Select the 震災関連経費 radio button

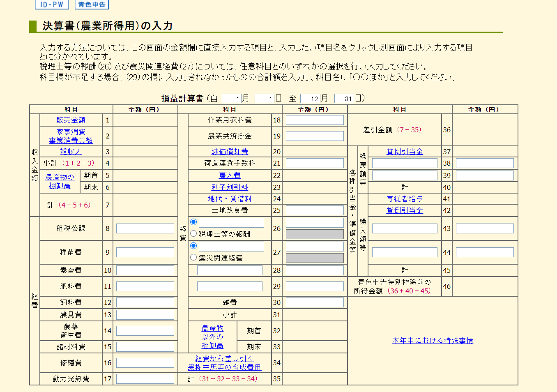pos(193,257)
